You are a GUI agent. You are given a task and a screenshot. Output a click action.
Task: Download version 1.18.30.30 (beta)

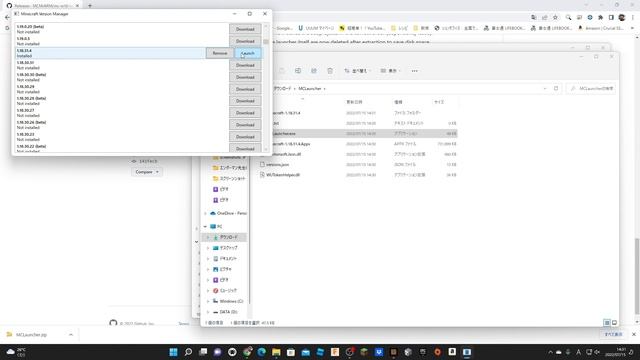pos(245,77)
